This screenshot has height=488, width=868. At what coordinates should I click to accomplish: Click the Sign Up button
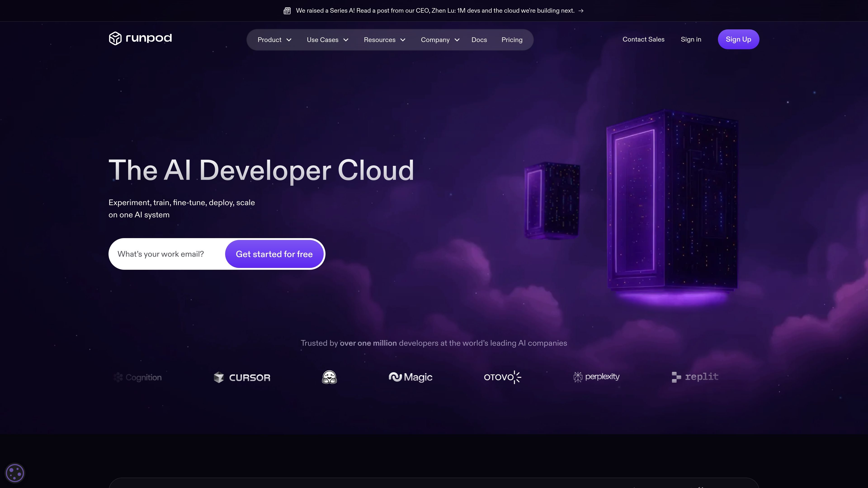(738, 39)
